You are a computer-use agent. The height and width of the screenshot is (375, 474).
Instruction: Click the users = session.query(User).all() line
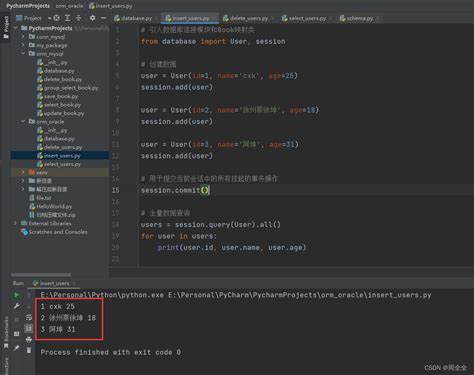point(211,224)
